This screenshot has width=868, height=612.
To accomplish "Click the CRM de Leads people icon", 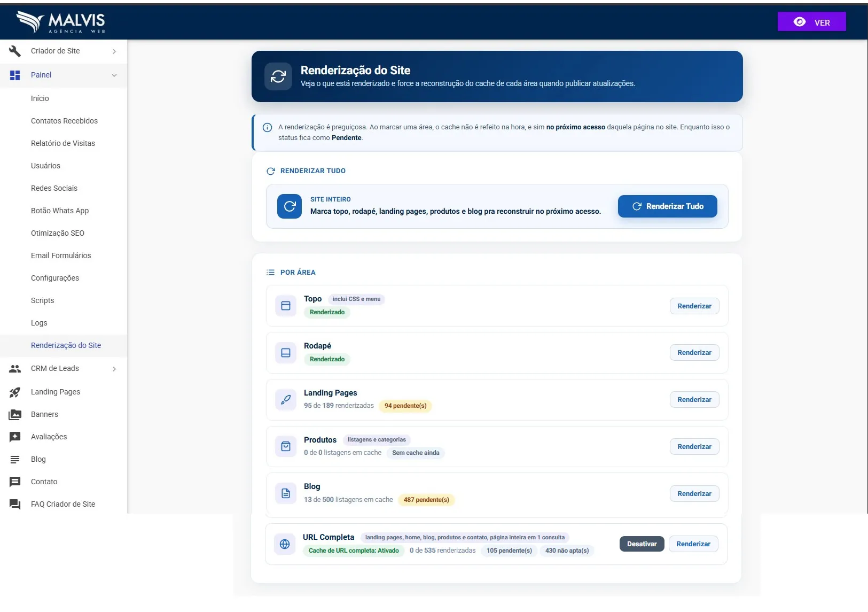I will pos(15,368).
